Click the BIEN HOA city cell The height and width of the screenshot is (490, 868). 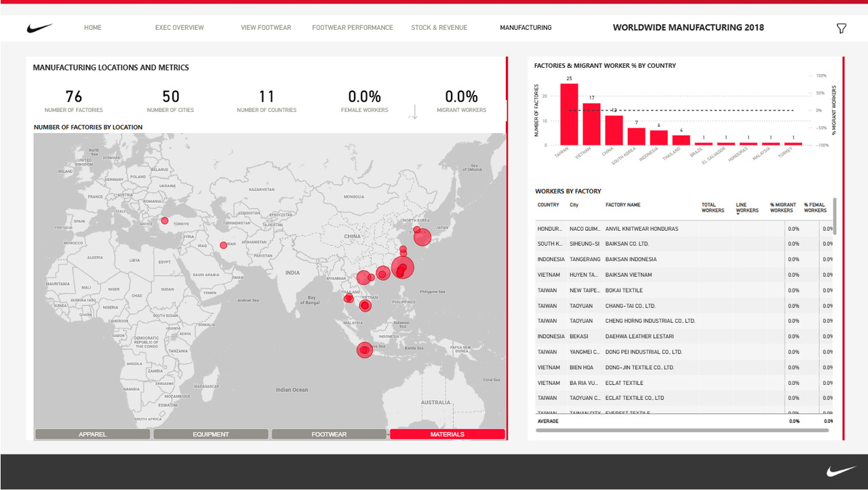(x=583, y=368)
